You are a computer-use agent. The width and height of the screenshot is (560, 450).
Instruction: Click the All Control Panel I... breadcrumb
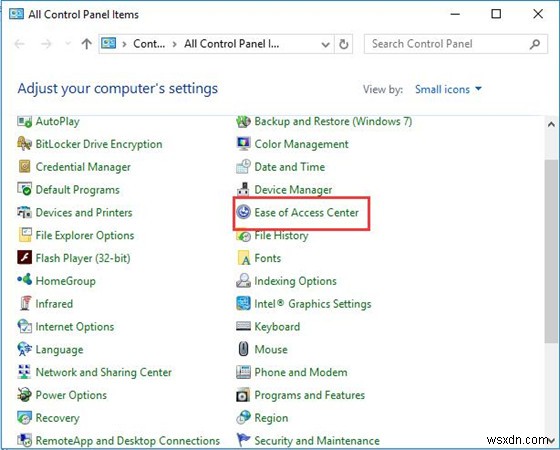(231, 44)
